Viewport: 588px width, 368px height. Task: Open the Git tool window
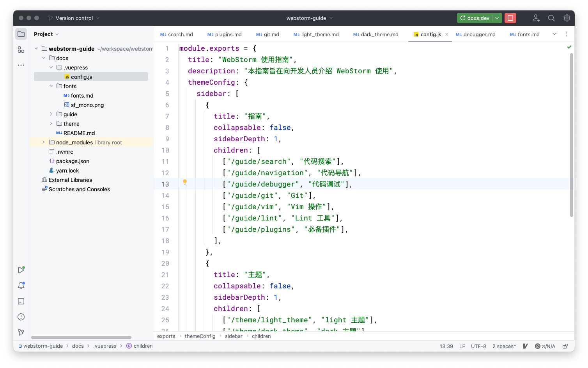[21, 332]
